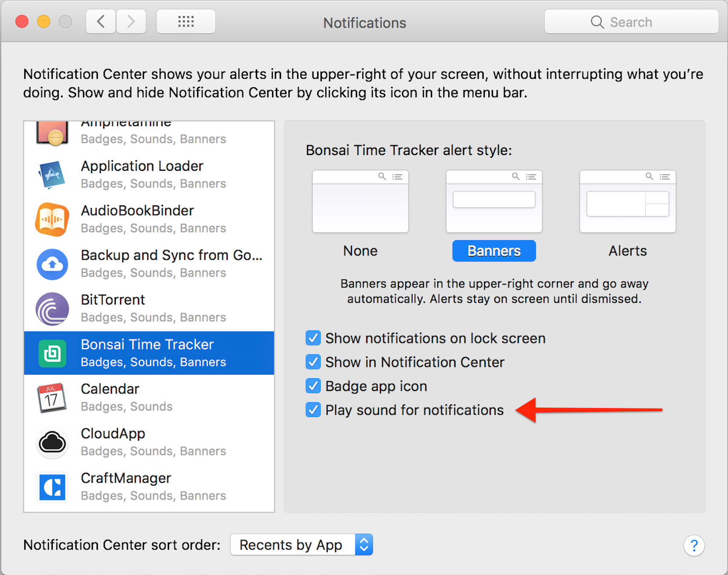Image resolution: width=728 pixels, height=575 pixels.
Task: Click the AudioBookBinder orange book icon
Action: [x=52, y=219]
